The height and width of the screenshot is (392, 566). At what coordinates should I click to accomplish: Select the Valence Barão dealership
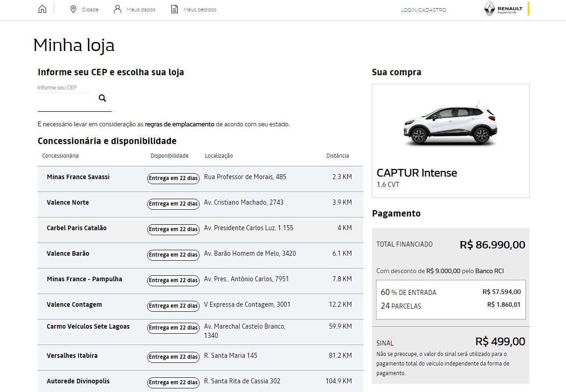point(68,253)
